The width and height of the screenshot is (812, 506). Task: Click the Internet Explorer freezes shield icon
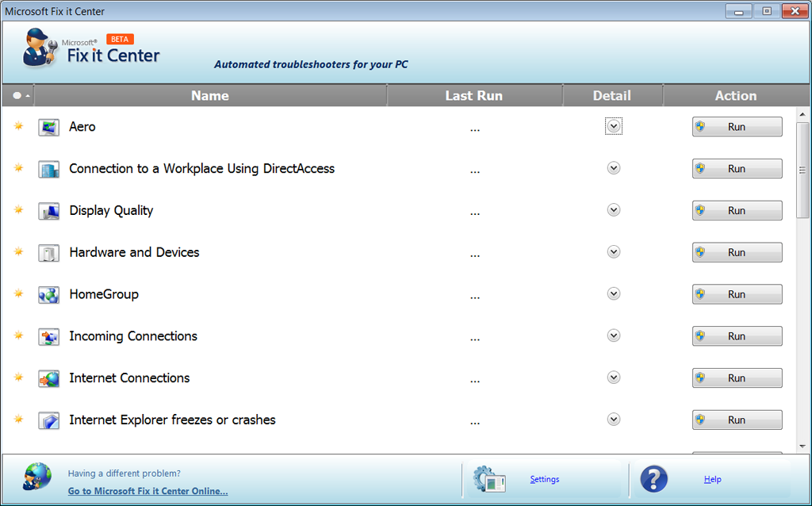[48, 420]
